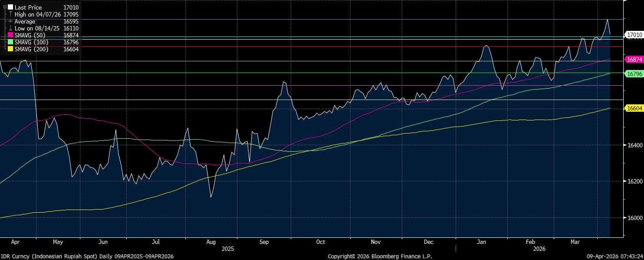Click the magenta 16874 axis price tag
This screenshot has width=644, height=260.
pyautogui.click(x=634, y=59)
